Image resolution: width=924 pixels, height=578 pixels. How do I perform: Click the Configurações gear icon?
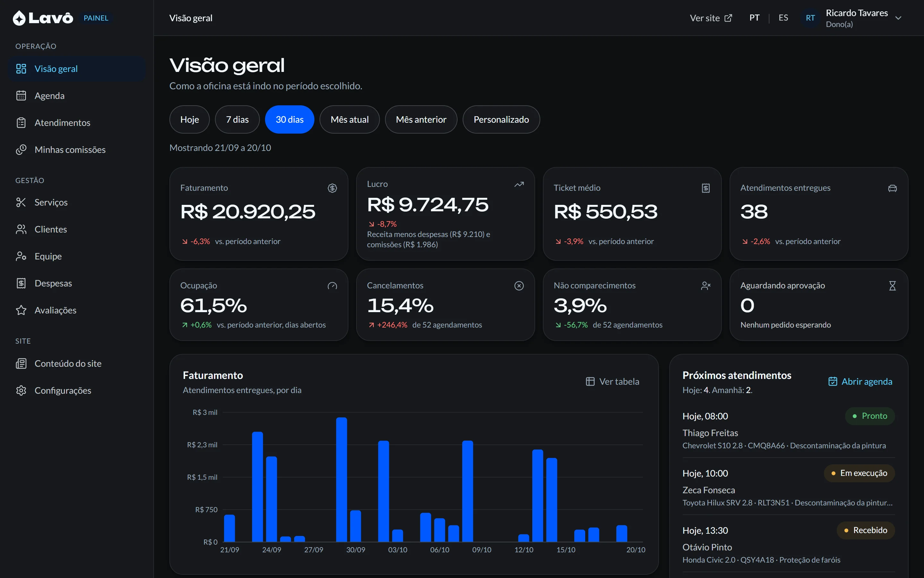click(x=21, y=390)
